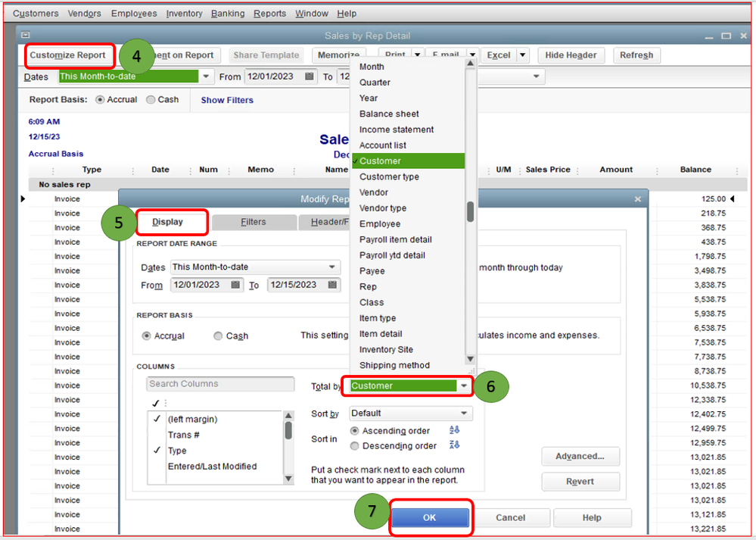The width and height of the screenshot is (756, 540).
Task: Select Accrual in Modify Report dialog
Action: pos(147,336)
